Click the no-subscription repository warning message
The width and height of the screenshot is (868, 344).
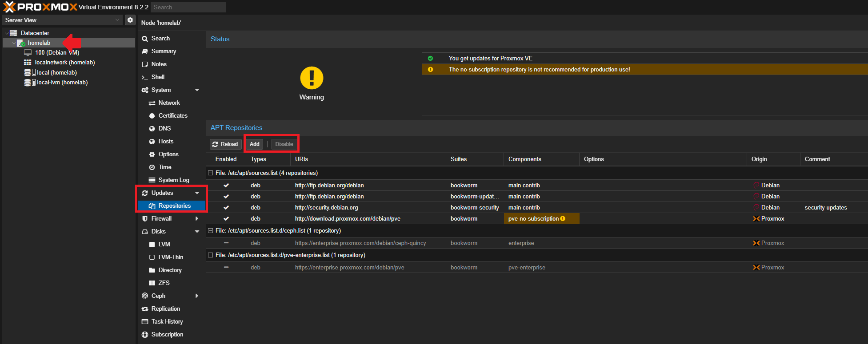point(539,70)
